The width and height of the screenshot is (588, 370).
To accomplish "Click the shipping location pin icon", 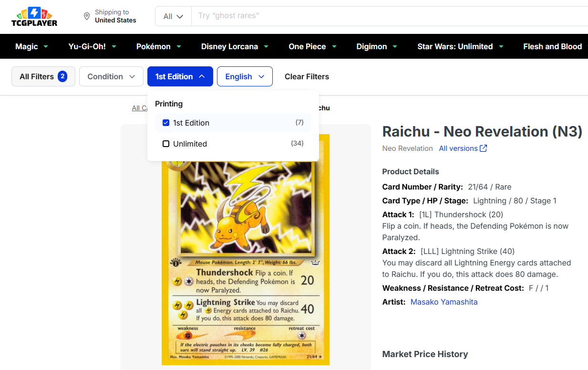I will [87, 16].
